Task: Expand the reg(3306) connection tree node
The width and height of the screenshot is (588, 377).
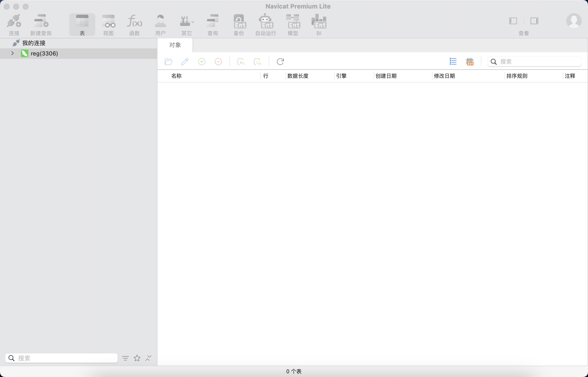Action: point(13,53)
